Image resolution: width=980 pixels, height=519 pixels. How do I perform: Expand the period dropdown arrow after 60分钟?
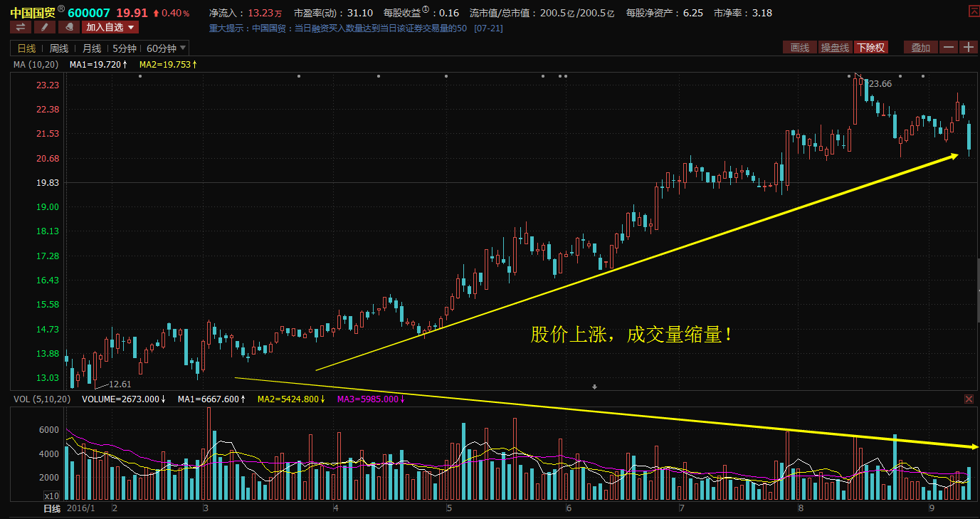pyautogui.click(x=183, y=48)
